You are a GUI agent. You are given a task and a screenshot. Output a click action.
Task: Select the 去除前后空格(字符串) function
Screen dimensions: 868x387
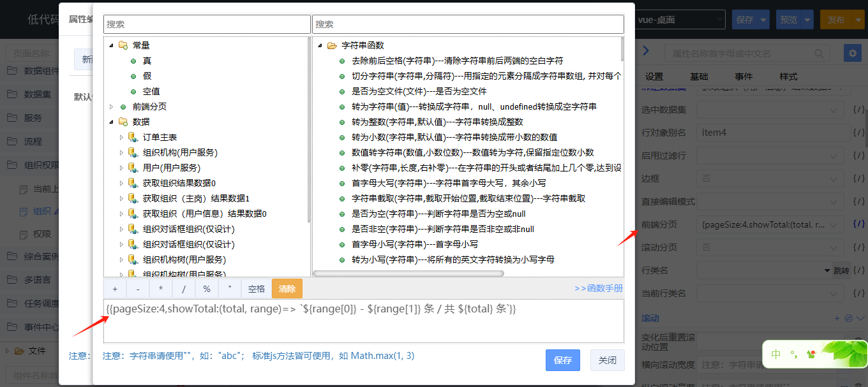coord(457,61)
